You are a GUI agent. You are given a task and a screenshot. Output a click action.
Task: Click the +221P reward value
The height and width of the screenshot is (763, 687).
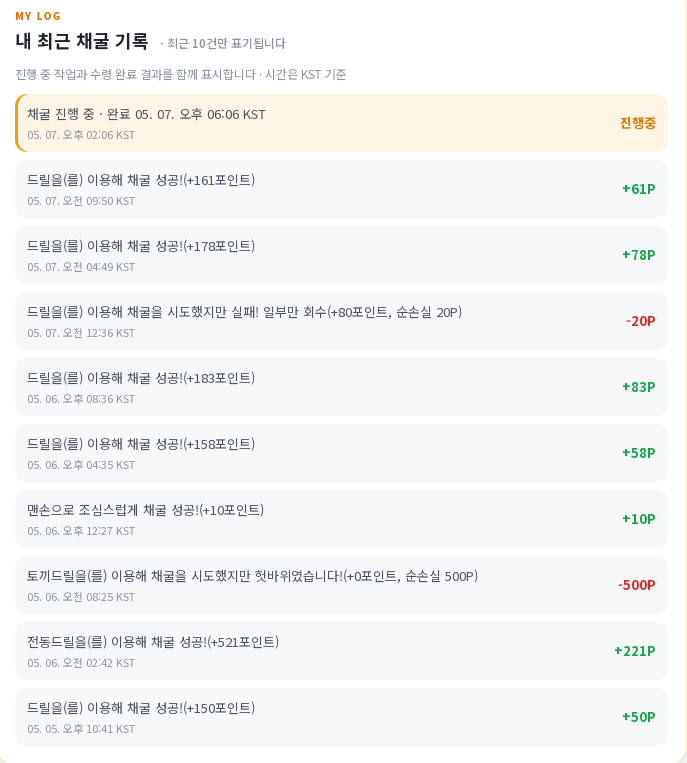tap(634, 651)
